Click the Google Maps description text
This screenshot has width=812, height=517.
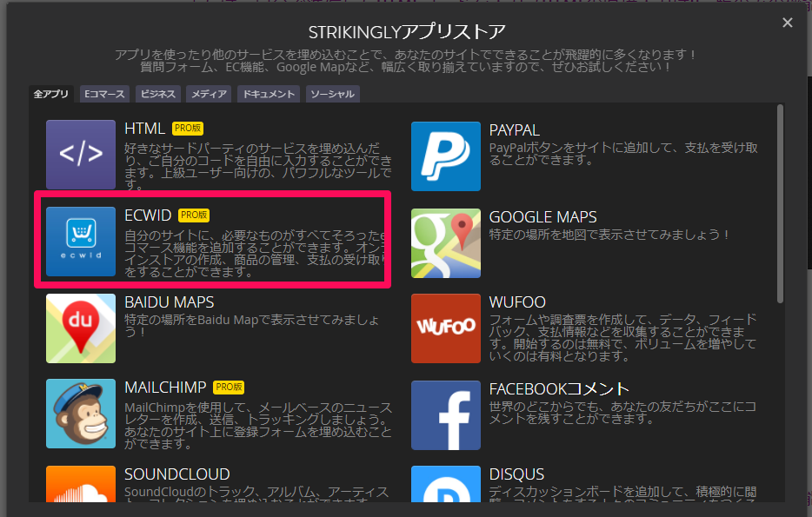(x=609, y=235)
